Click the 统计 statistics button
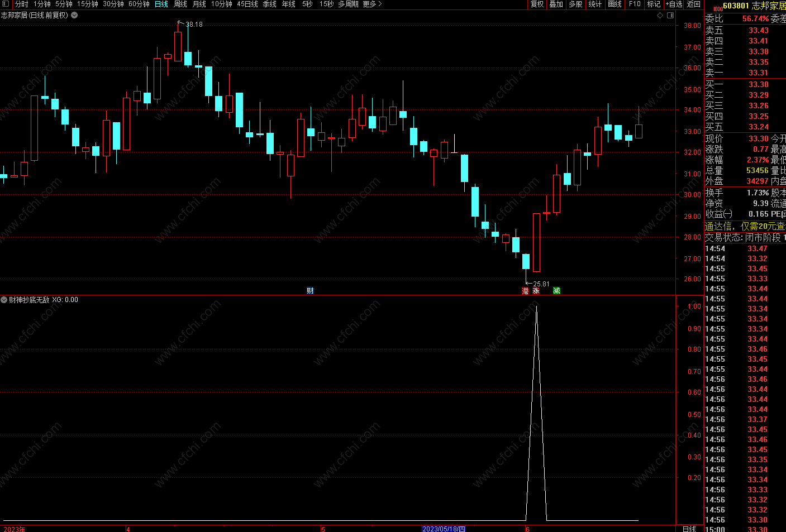Viewport: 786px width, 532px height. point(596,4)
